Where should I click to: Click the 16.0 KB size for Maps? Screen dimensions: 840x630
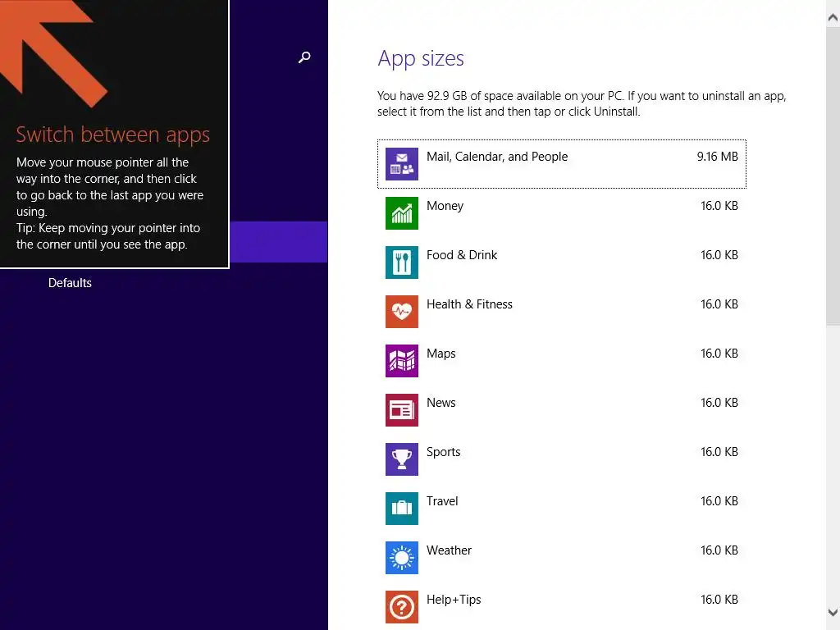(719, 354)
